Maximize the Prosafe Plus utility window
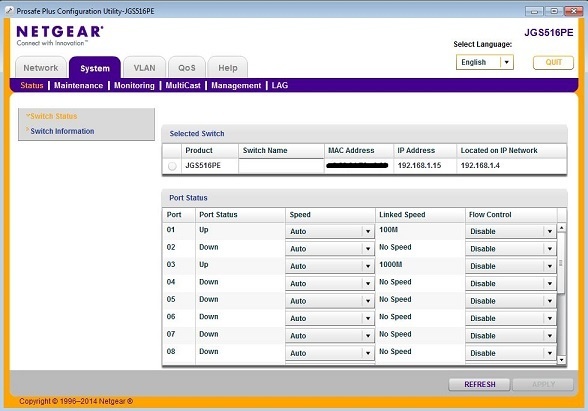Screen dimensions: 588x411 tap(554, 11)
